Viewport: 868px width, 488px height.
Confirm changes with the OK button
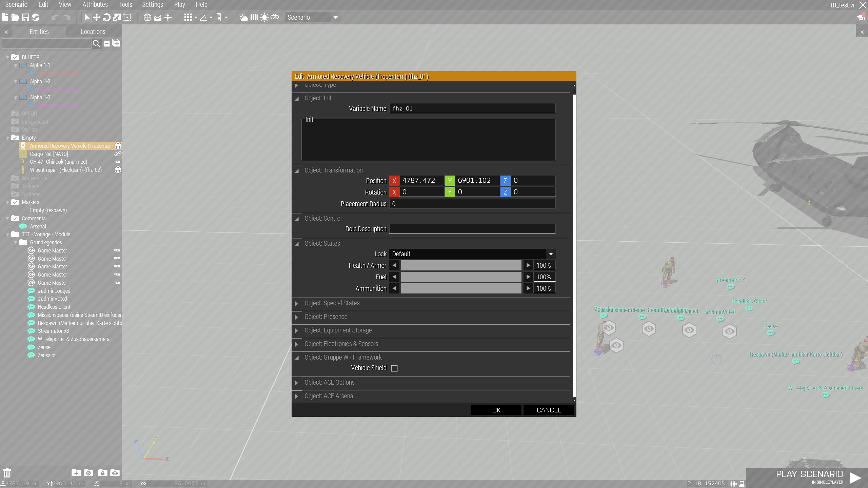pos(495,410)
